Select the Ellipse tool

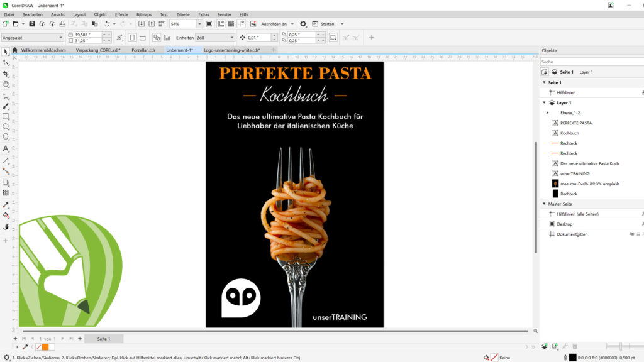point(6,126)
